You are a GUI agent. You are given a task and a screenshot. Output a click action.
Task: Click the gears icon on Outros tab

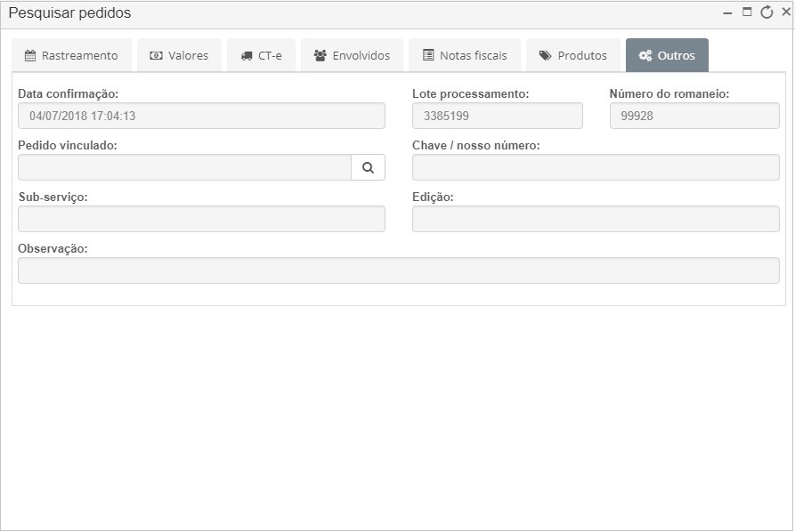645,56
